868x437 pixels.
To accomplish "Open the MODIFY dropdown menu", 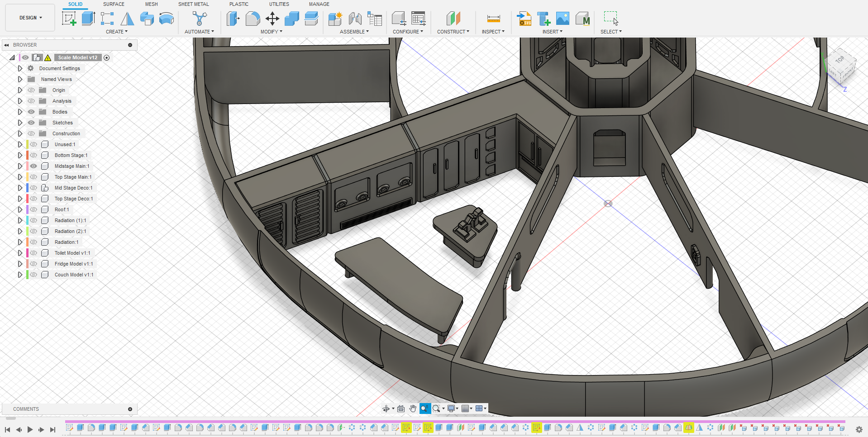I will 272,32.
